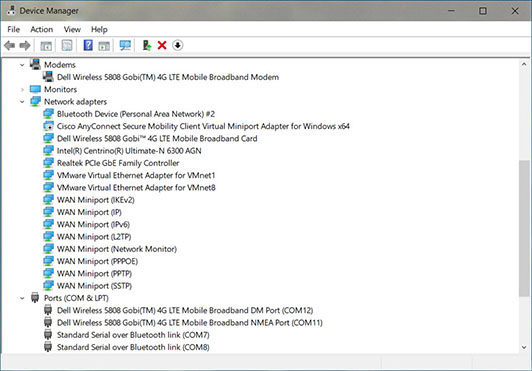Viewport: 532px width, 371px height.
Task: Open the View menu
Action: point(72,30)
